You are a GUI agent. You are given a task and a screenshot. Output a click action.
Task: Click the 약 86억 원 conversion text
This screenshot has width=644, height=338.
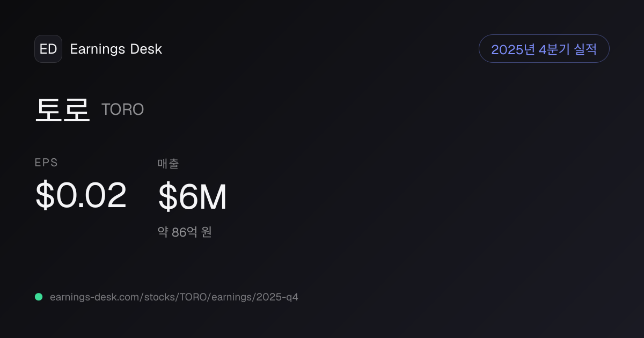[x=185, y=232]
